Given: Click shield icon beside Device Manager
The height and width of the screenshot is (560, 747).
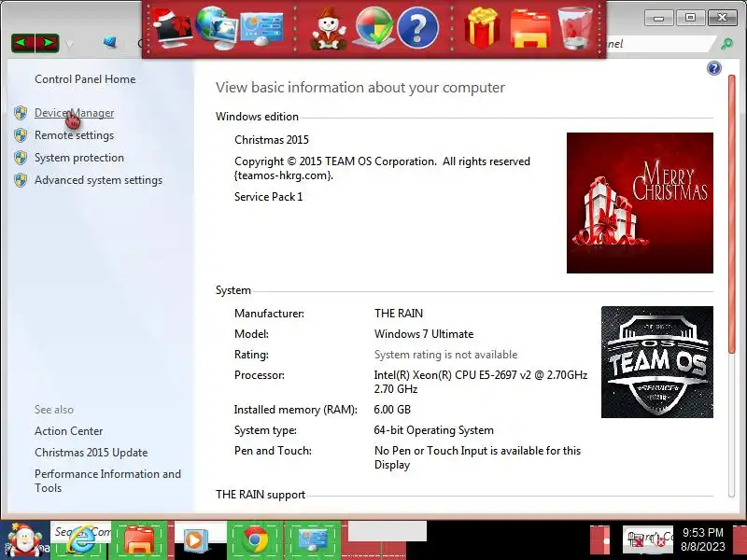Looking at the screenshot, I should pyautogui.click(x=21, y=113).
